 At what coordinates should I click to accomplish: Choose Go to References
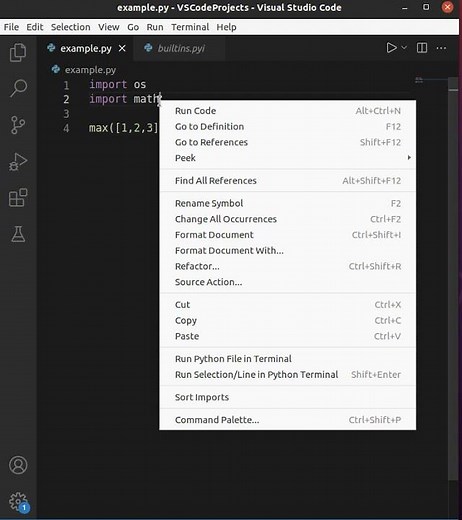click(288, 142)
